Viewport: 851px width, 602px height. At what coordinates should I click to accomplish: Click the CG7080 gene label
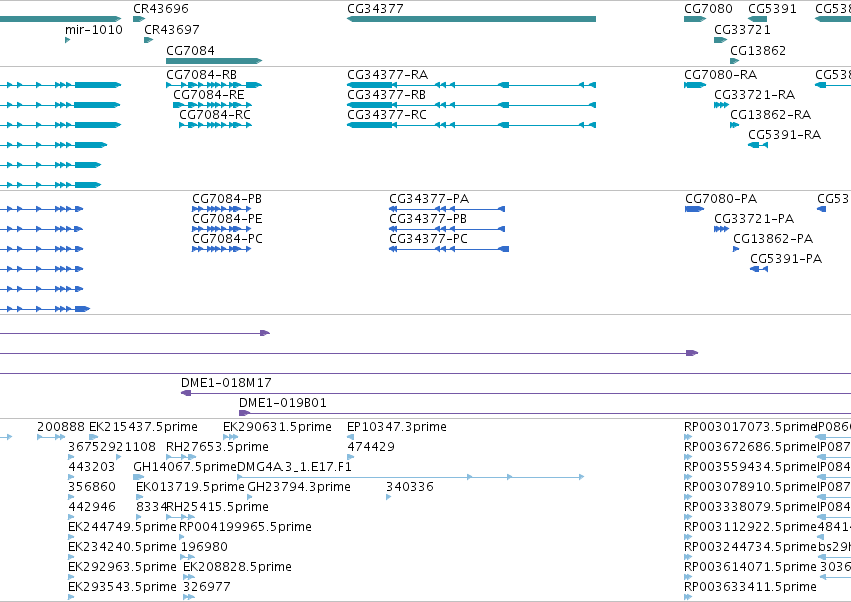[x=708, y=9]
